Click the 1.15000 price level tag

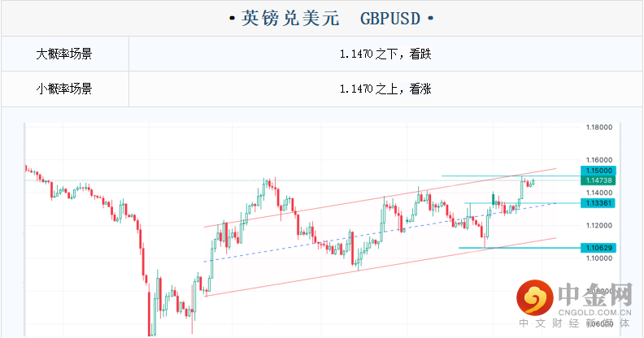(x=598, y=171)
